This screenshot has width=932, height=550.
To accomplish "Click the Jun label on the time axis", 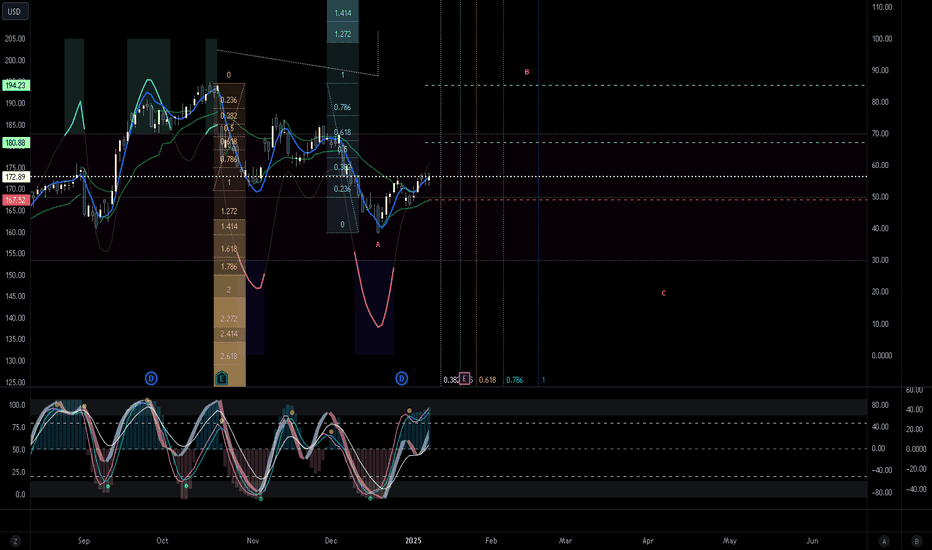I will [x=812, y=540].
